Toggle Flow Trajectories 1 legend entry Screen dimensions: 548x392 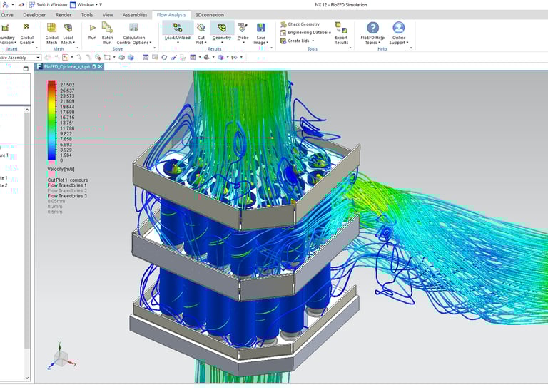67,185
